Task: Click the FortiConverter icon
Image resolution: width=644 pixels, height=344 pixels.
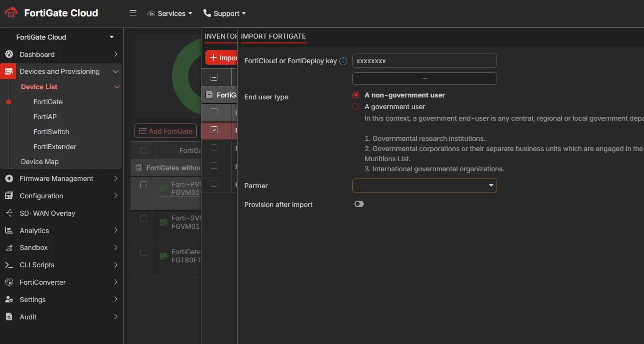Action: [x=9, y=282]
